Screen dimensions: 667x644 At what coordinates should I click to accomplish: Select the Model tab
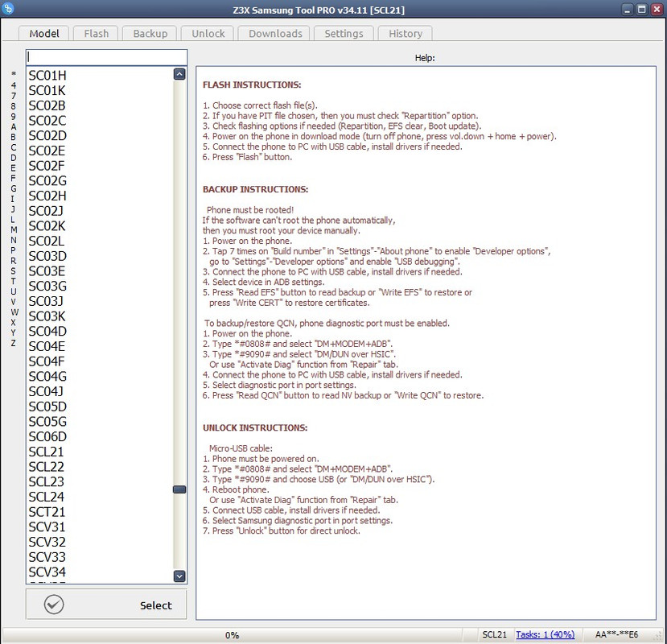[x=43, y=34]
